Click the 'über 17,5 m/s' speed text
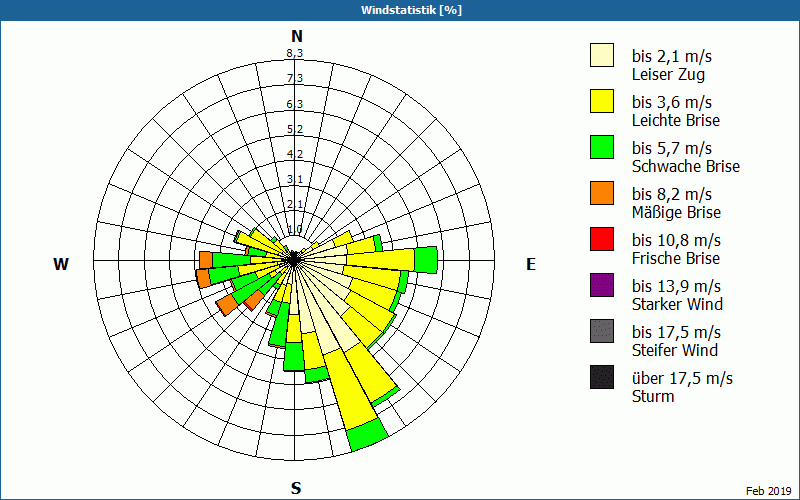Viewport: 800px width, 500px height. pyautogui.click(x=682, y=378)
